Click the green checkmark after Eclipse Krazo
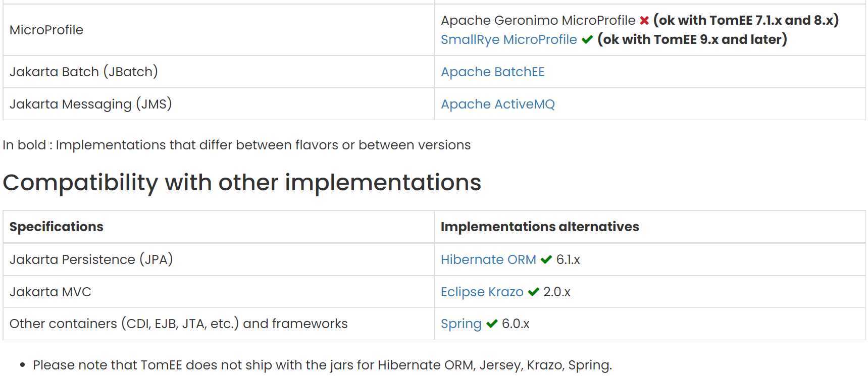 pos(533,292)
